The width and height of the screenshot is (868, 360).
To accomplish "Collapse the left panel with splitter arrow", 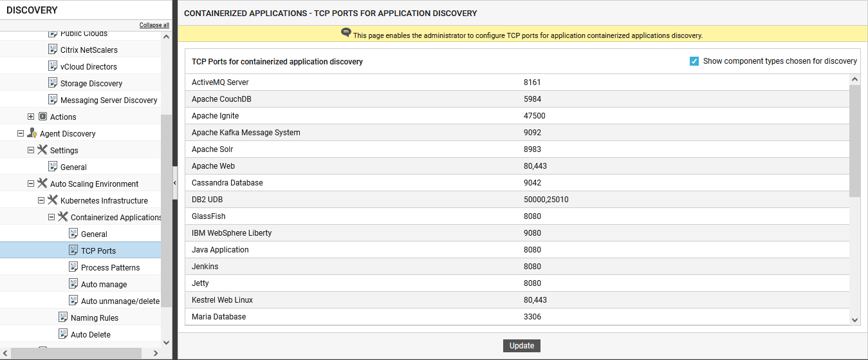I will pyautogui.click(x=175, y=184).
